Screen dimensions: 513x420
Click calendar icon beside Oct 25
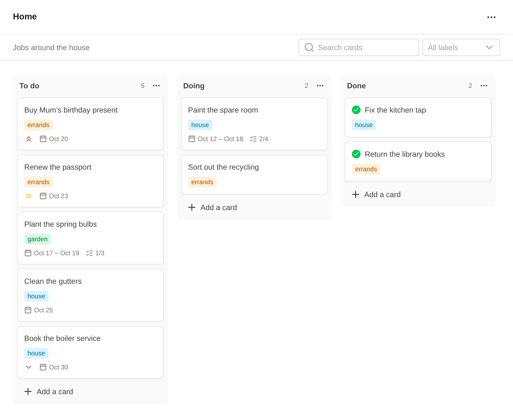(28, 310)
